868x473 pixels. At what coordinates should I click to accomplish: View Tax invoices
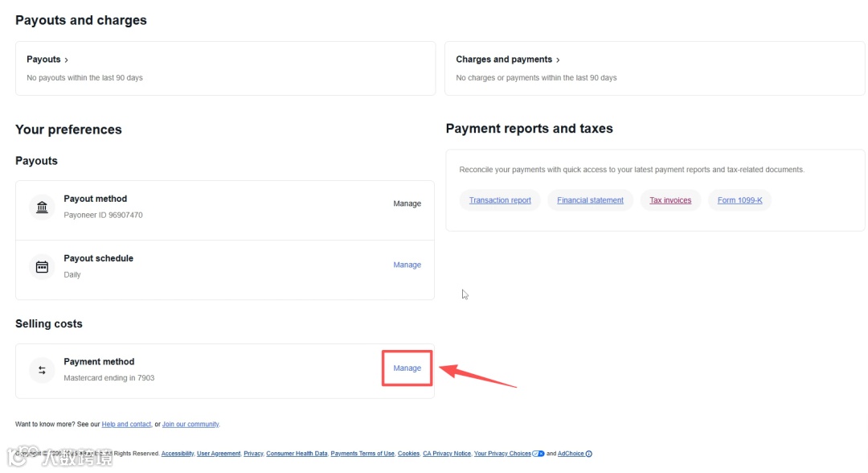(x=670, y=200)
